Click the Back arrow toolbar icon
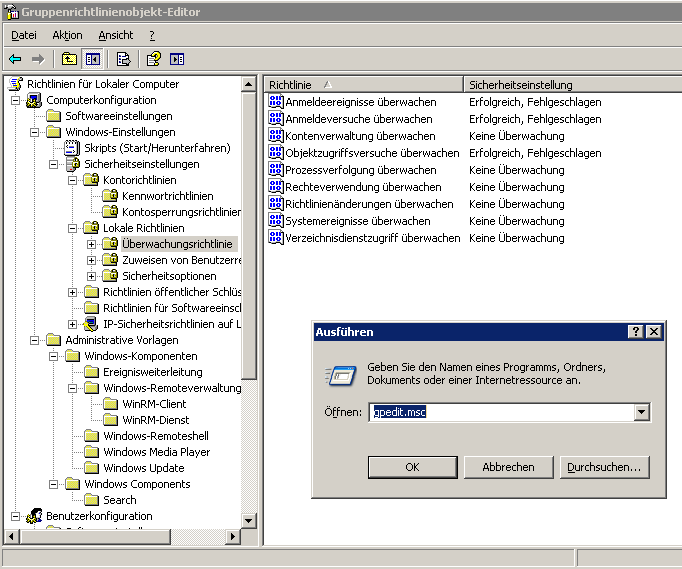682x569 pixels. [15, 59]
